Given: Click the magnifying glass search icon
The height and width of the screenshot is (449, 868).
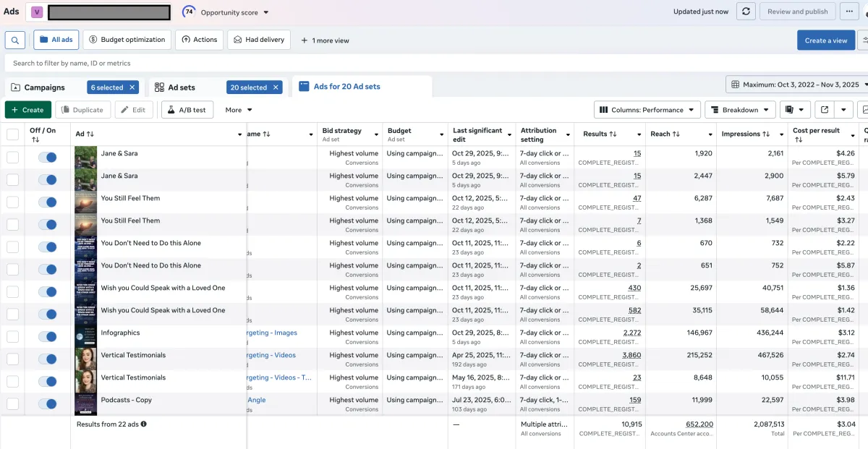Looking at the screenshot, I should point(15,40).
